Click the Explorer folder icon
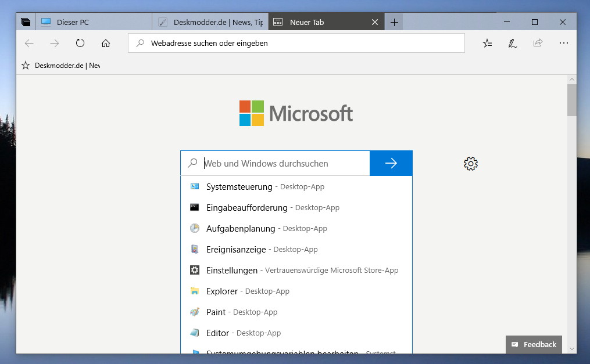 (195, 291)
